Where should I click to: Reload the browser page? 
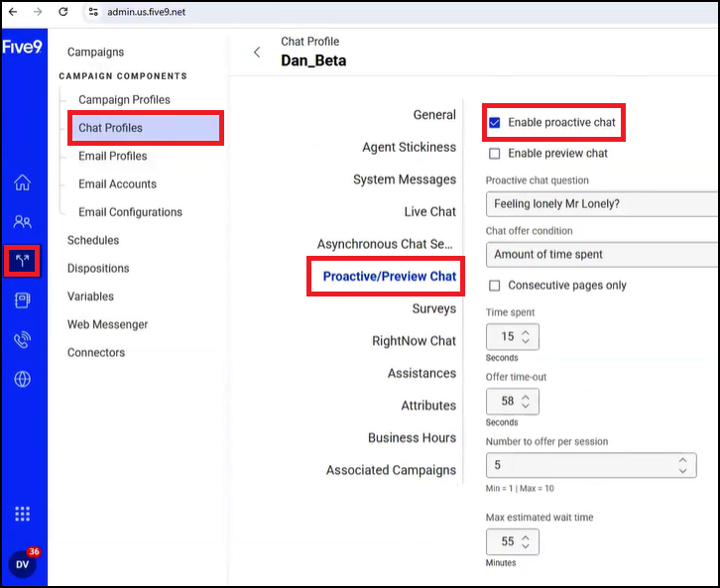62,12
